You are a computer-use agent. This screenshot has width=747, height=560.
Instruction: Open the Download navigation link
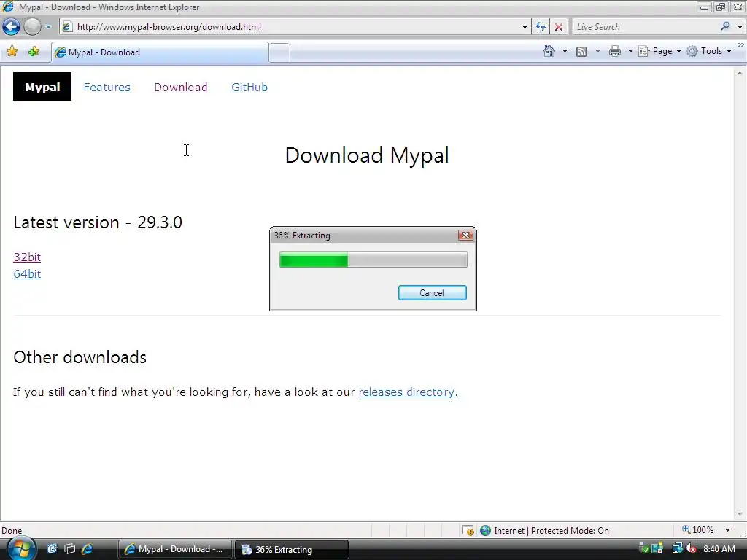[x=181, y=87]
